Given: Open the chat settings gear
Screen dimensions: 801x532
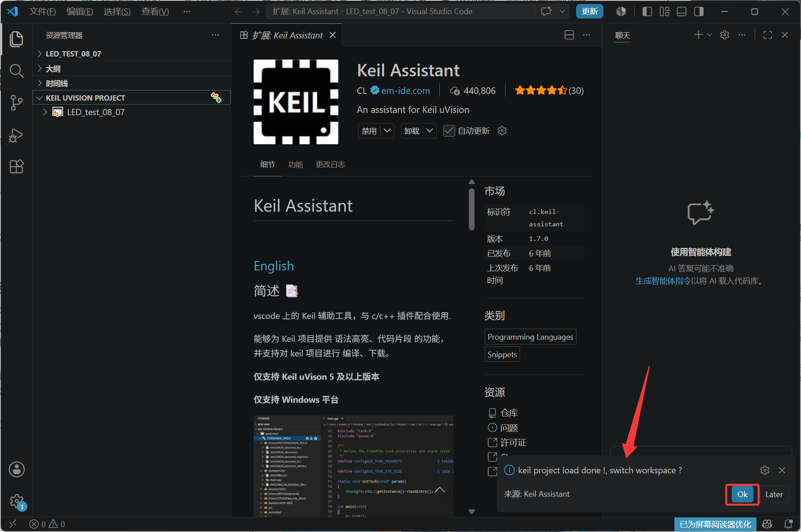Looking at the screenshot, I should (x=725, y=35).
